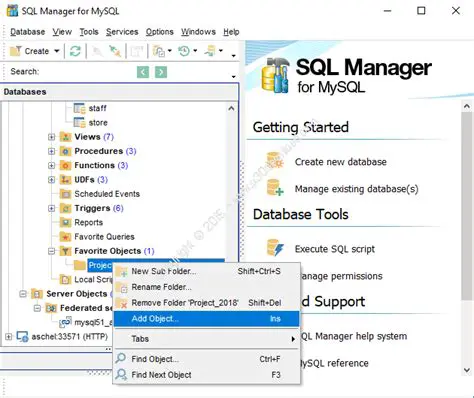Click the copy objects toolbar icon

(158, 51)
